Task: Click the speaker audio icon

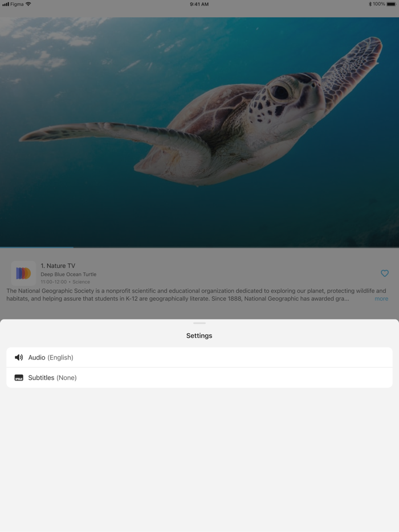Action: pyautogui.click(x=19, y=357)
